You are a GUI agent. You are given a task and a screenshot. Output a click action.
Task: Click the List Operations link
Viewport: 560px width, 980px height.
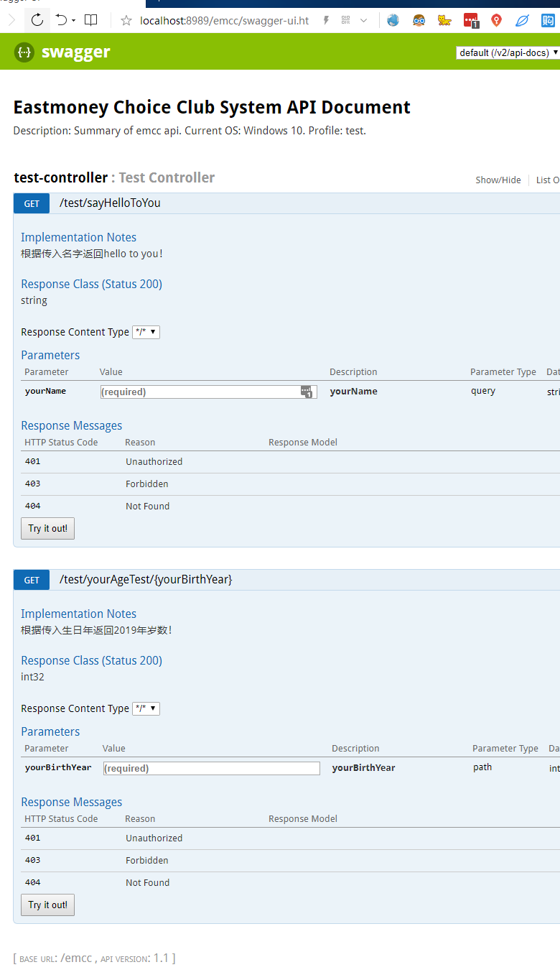click(x=548, y=180)
